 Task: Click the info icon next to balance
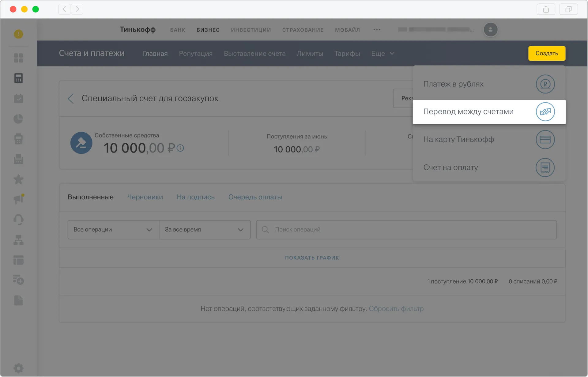coord(180,148)
